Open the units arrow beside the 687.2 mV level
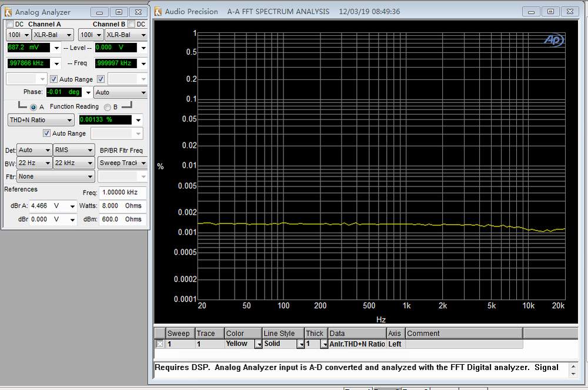 56,48
